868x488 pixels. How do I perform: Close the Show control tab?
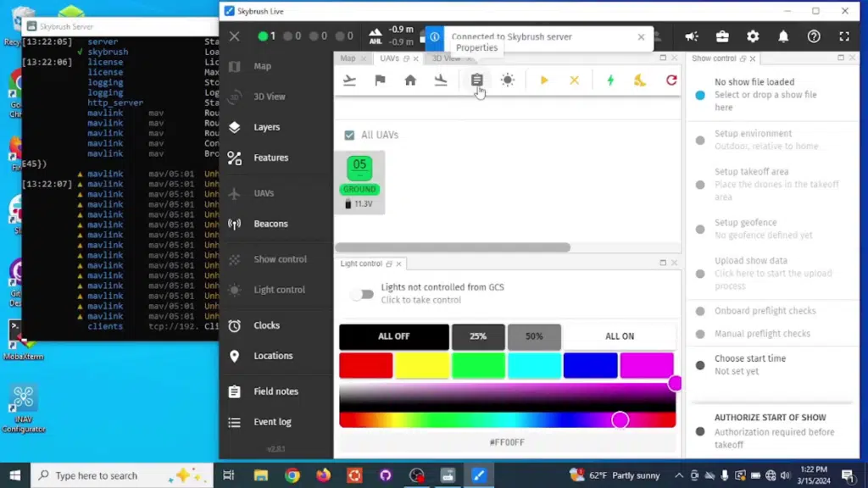coord(753,58)
